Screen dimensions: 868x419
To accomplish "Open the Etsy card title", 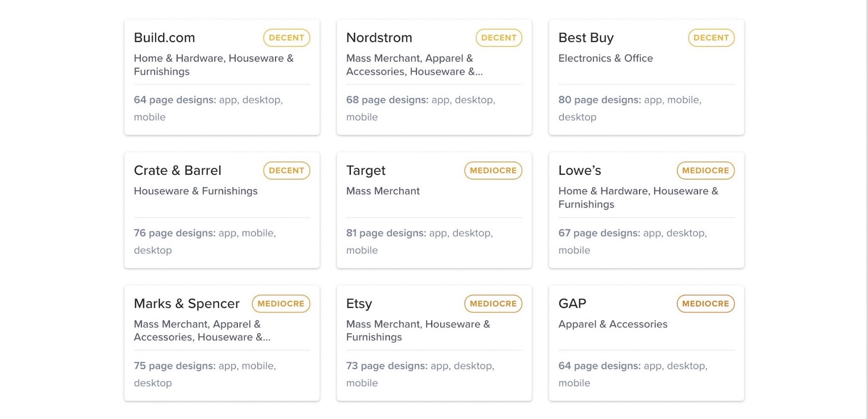I will (359, 304).
